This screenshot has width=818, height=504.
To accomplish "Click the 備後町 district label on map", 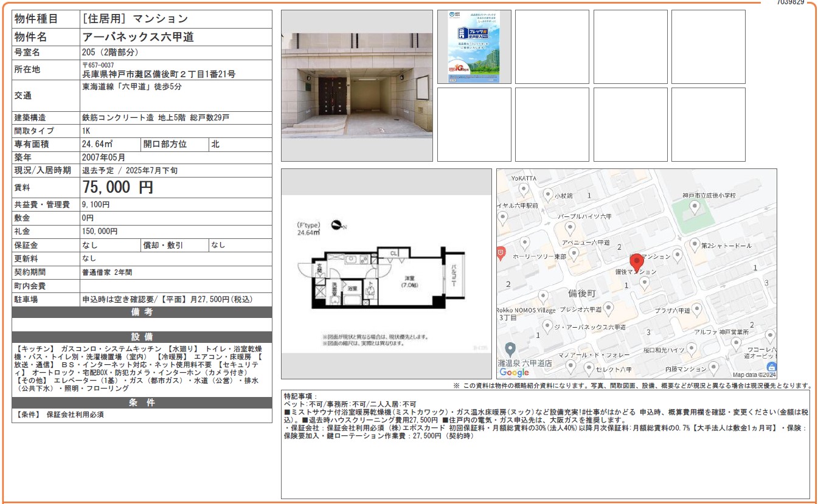I will (582, 294).
